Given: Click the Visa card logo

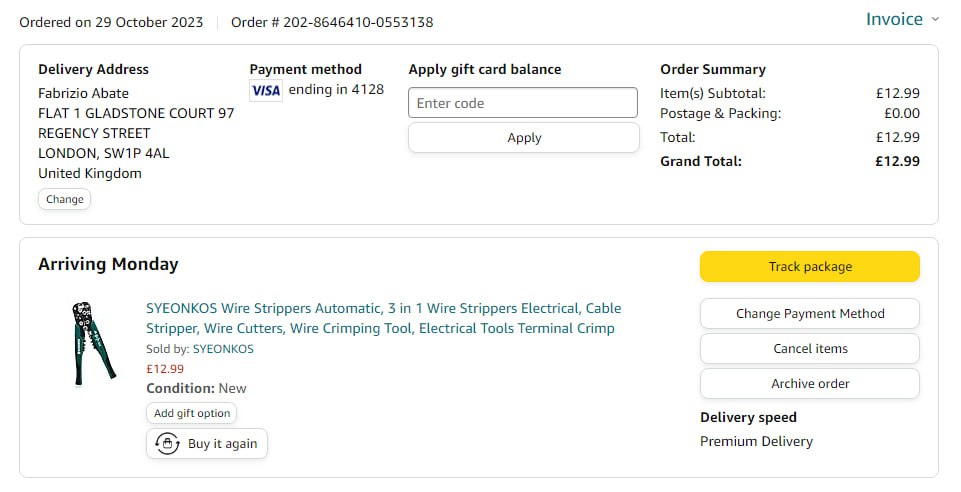Looking at the screenshot, I should click(266, 90).
